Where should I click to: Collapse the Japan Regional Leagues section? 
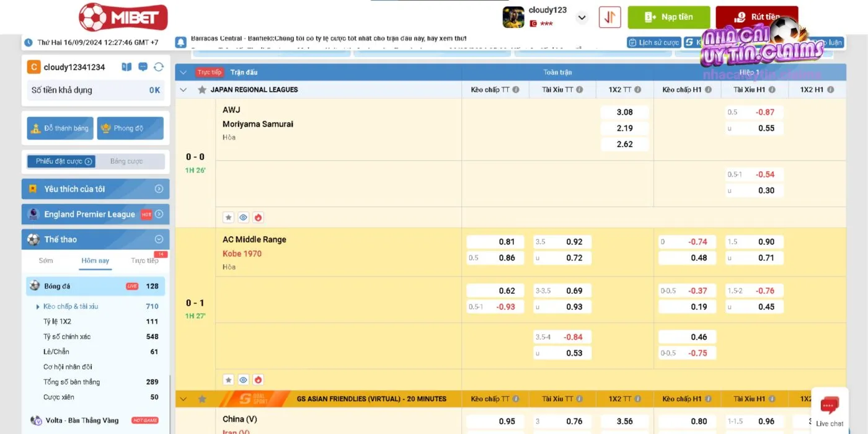[x=183, y=90]
